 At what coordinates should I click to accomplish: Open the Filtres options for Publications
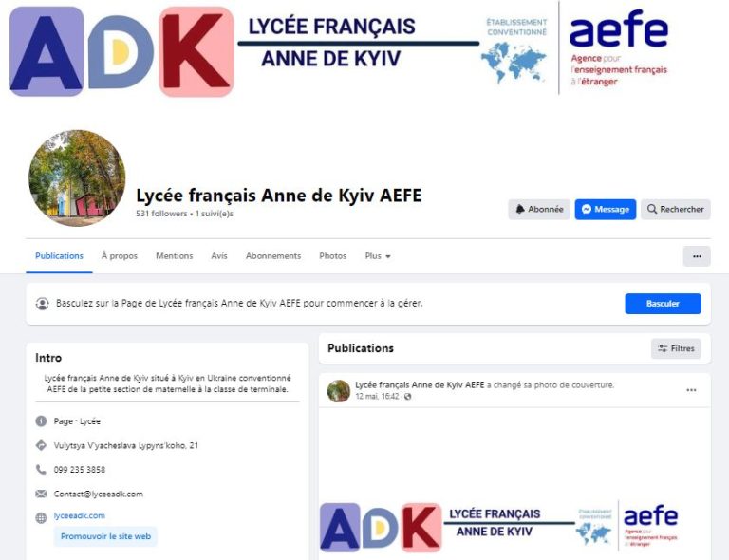[x=676, y=348]
